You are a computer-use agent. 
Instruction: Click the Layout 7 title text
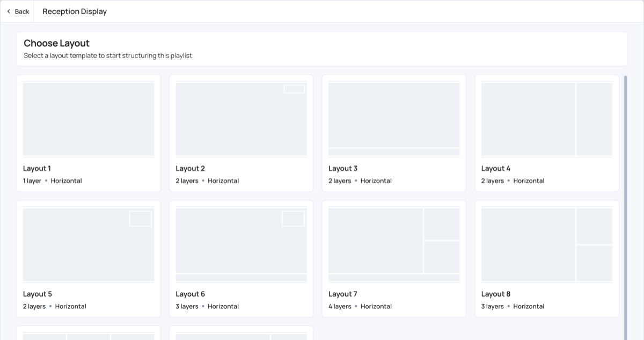[x=343, y=294]
